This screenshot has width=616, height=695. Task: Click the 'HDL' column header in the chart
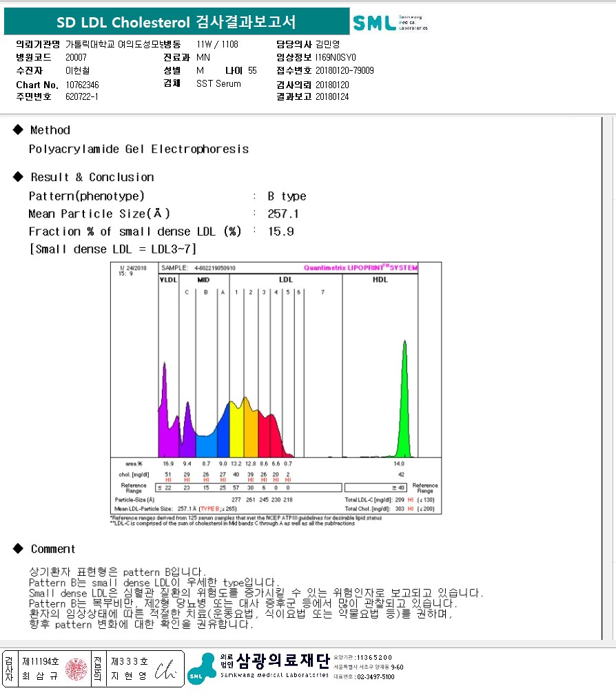coord(380,279)
